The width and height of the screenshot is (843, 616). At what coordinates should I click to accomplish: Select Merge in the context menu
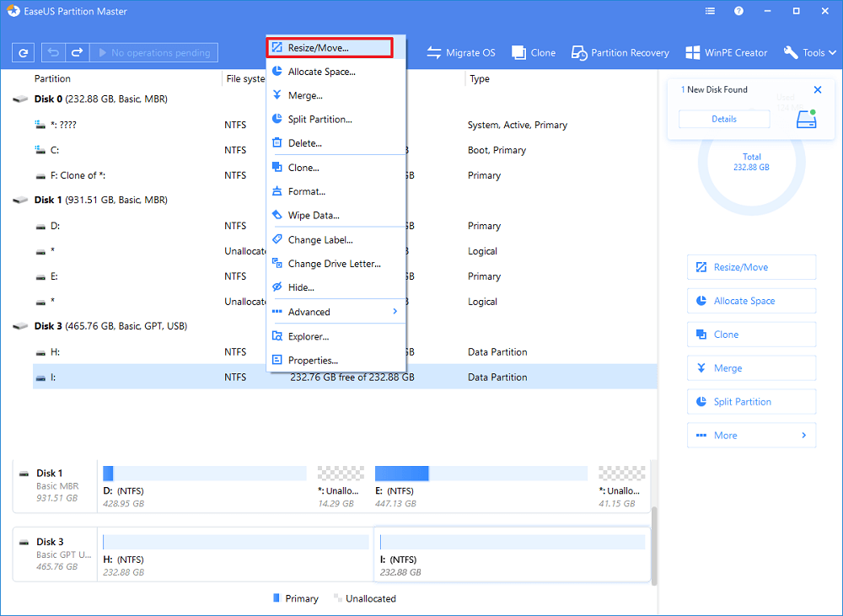point(336,95)
